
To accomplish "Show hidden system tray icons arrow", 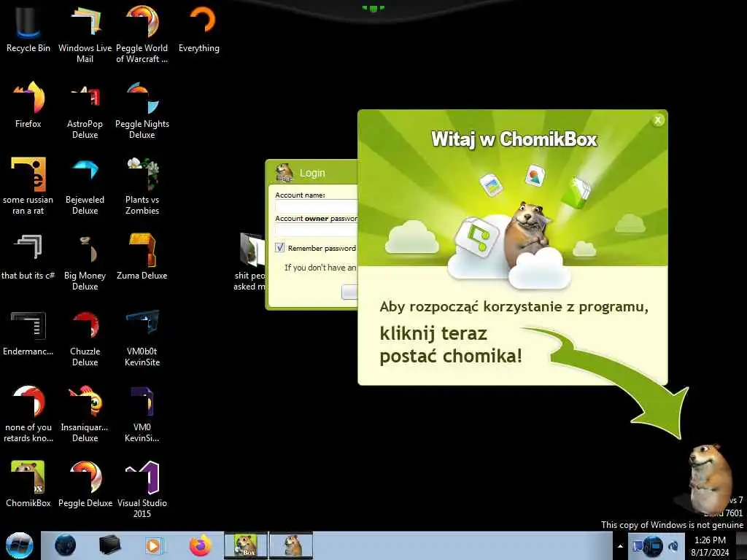I will pyautogui.click(x=620, y=546).
